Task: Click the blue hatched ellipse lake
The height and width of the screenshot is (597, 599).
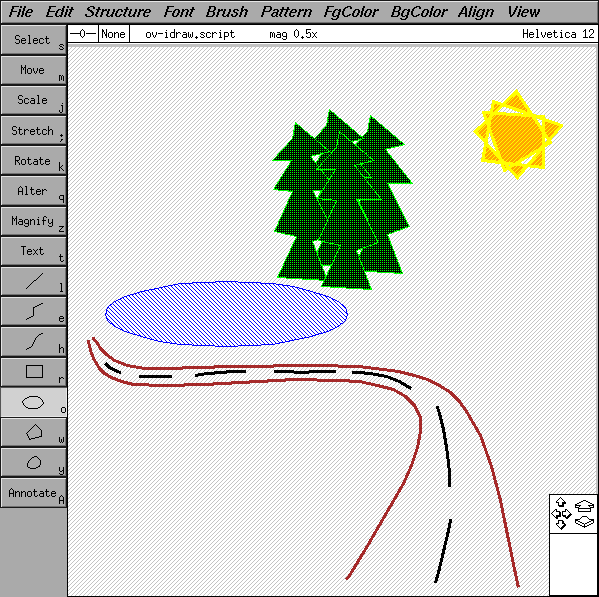Action: click(226, 314)
